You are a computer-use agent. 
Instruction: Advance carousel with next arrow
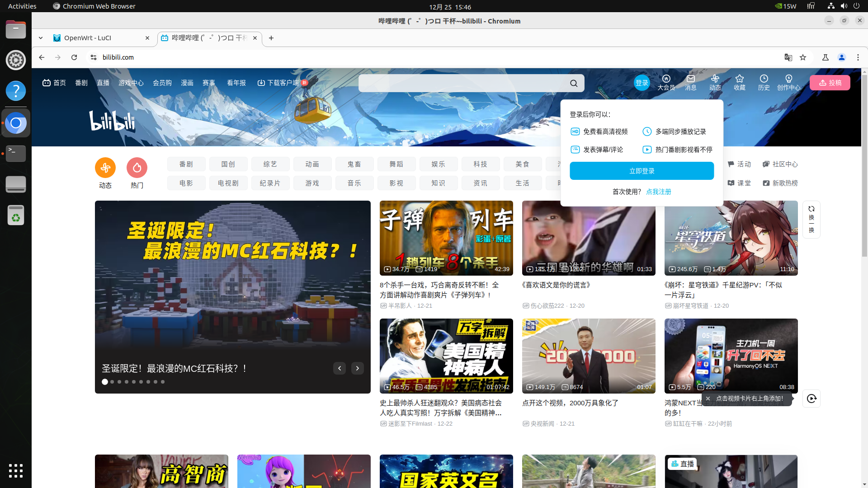click(x=357, y=368)
